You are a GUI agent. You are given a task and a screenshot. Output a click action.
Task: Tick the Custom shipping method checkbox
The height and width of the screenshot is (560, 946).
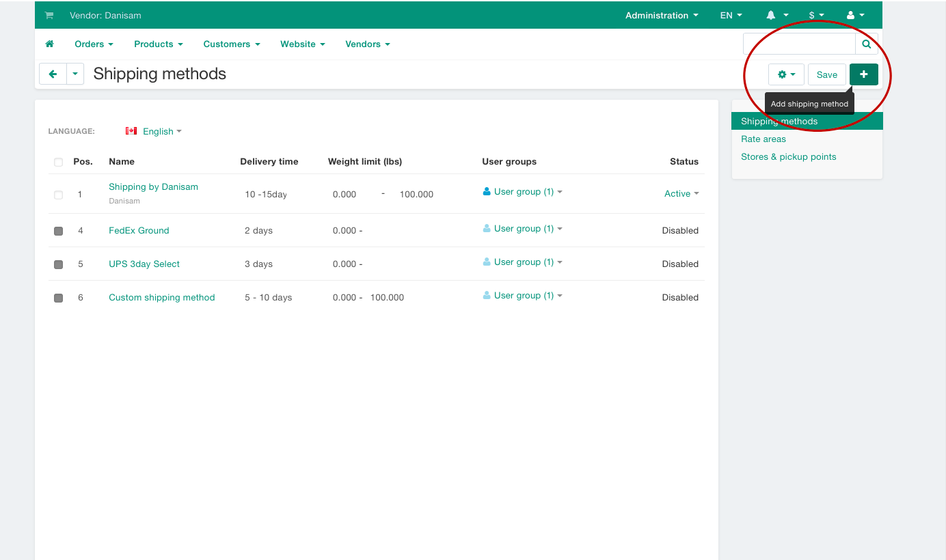[x=59, y=298]
